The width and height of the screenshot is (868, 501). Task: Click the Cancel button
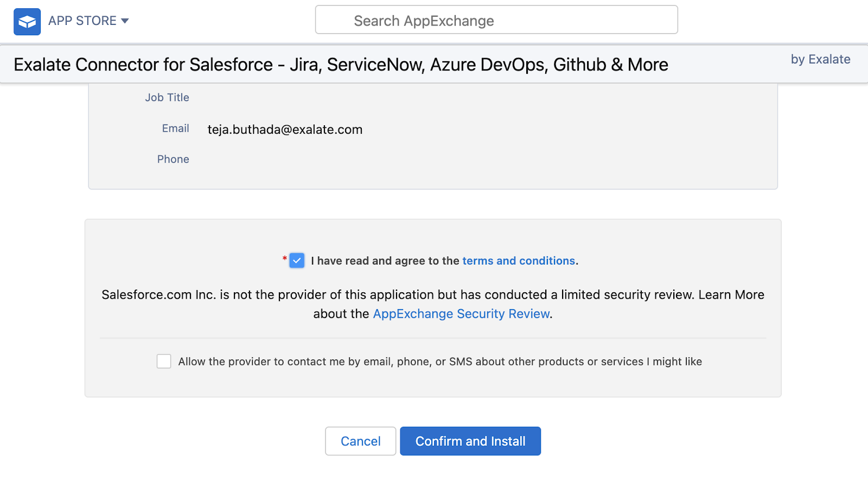pos(360,441)
